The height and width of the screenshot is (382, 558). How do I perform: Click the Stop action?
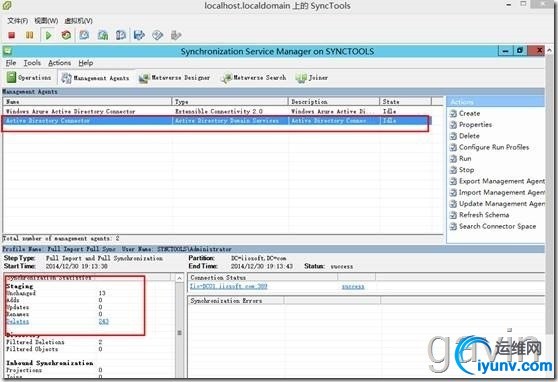[x=466, y=170]
